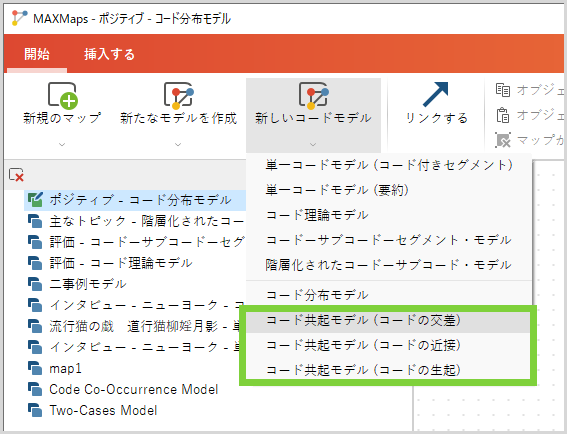Click map icon beside 評価 - コード理論モデル
This screenshot has width=567, height=434.
pyautogui.click(x=35, y=263)
